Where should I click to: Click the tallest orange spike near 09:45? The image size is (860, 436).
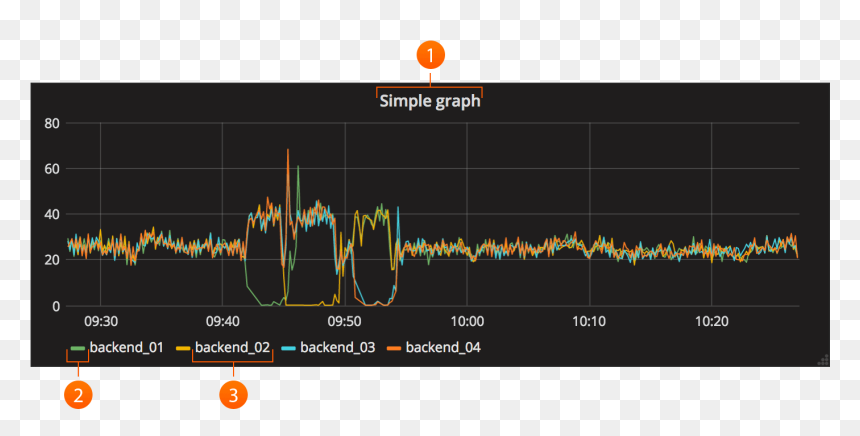pyautogui.click(x=287, y=151)
